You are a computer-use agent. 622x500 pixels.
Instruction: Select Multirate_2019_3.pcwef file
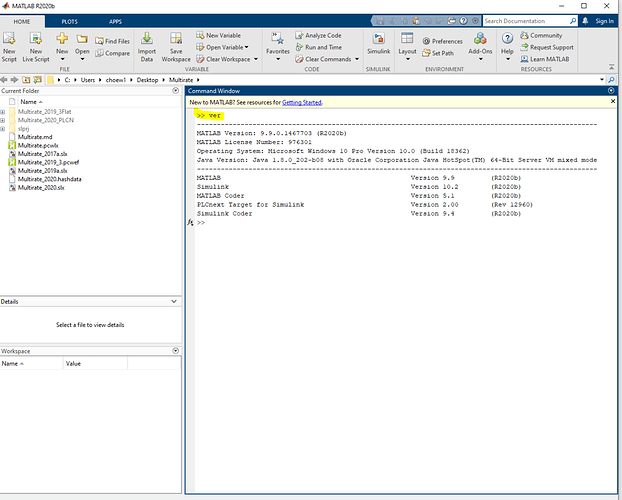pyautogui.click(x=48, y=162)
